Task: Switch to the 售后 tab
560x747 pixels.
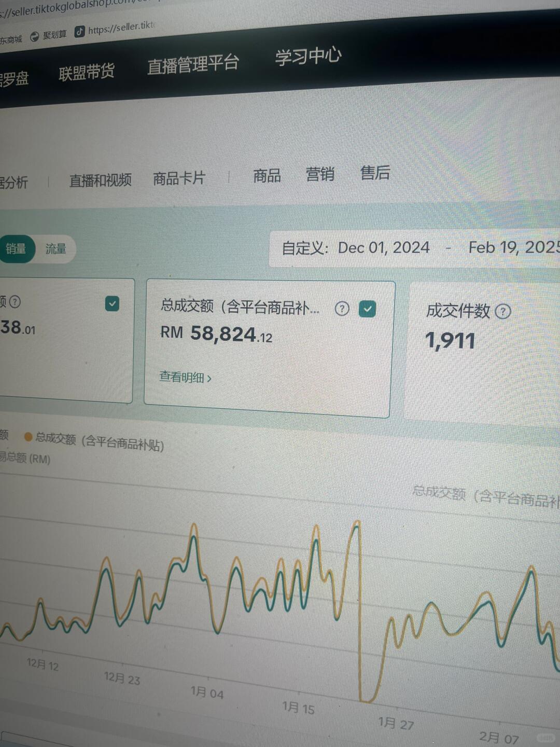Action: (x=375, y=173)
